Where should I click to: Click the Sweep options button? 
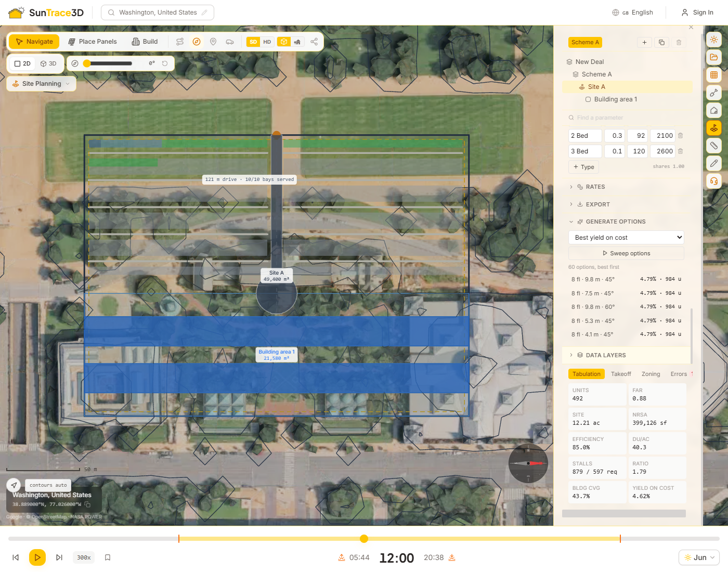coord(626,253)
